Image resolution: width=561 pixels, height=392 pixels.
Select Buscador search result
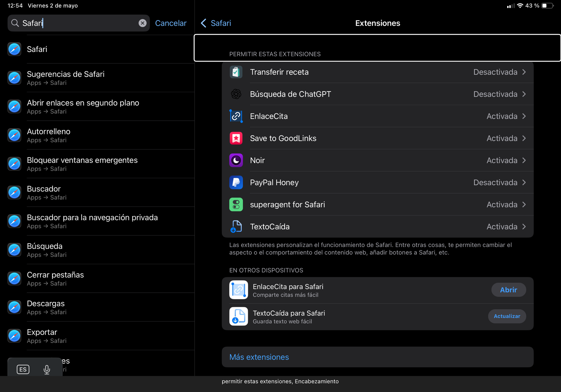click(97, 192)
